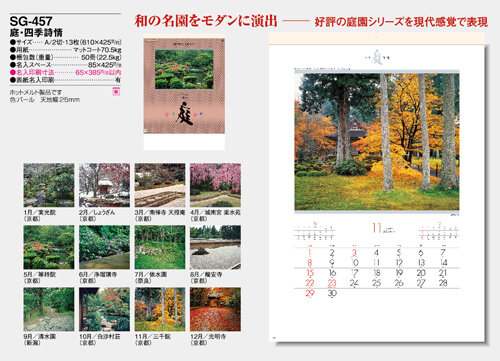Select the caption 7月/依水園 (奈良)
The width and height of the screenshot is (500, 361).
click(151, 278)
